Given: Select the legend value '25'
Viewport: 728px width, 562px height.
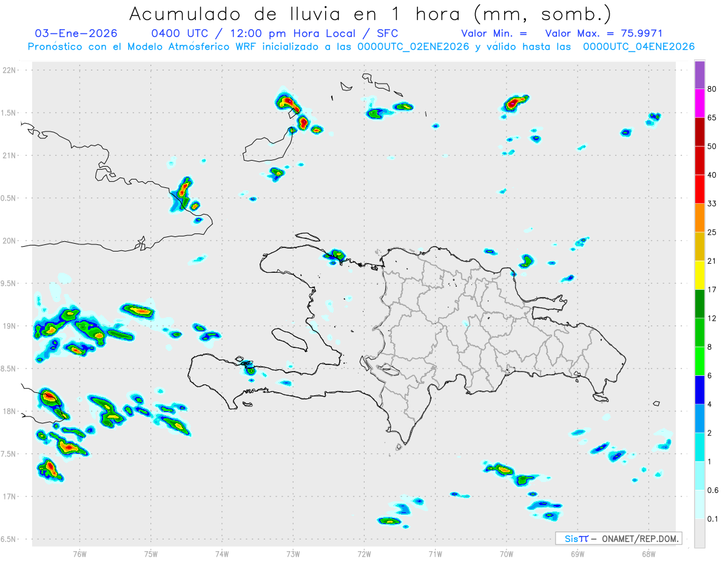Looking at the screenshot, I should (x=712, y=232).
